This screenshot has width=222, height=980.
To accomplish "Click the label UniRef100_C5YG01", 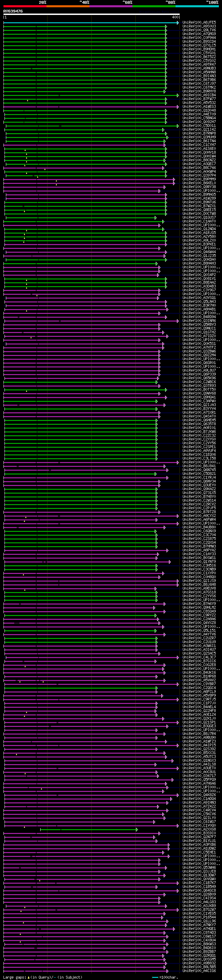I will click(x=199, y=53).
